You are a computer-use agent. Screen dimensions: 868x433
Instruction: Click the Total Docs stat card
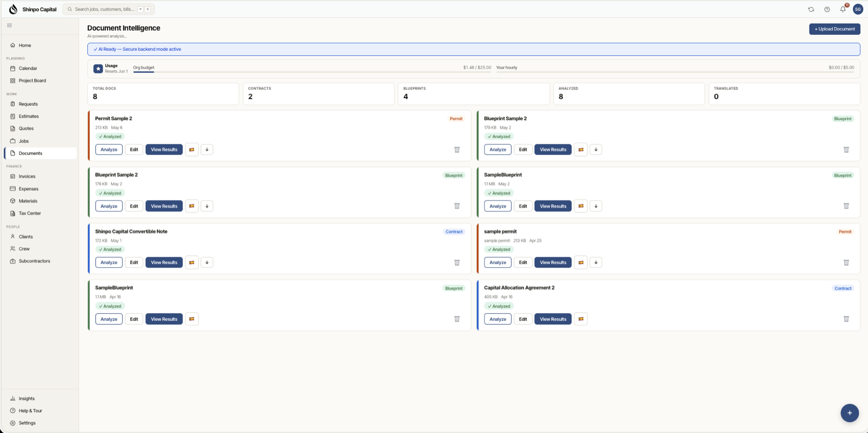(163, 94)
